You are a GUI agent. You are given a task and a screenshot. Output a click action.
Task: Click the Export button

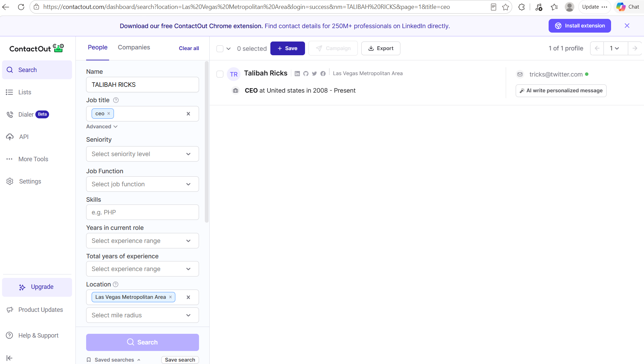(x=380, y=48)
